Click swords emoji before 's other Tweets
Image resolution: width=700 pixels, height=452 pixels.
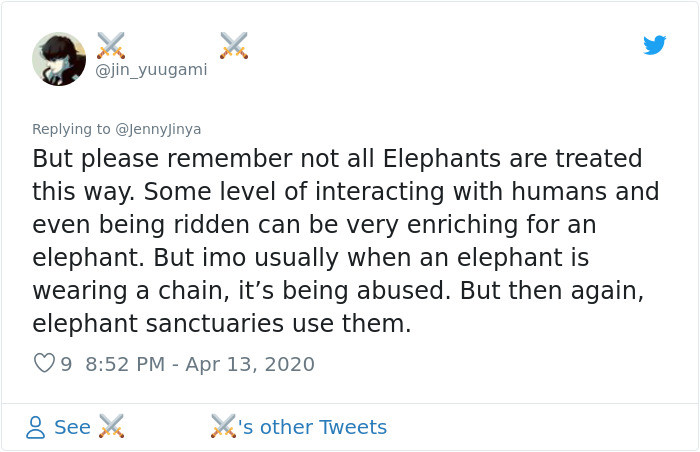click(223, 426)
